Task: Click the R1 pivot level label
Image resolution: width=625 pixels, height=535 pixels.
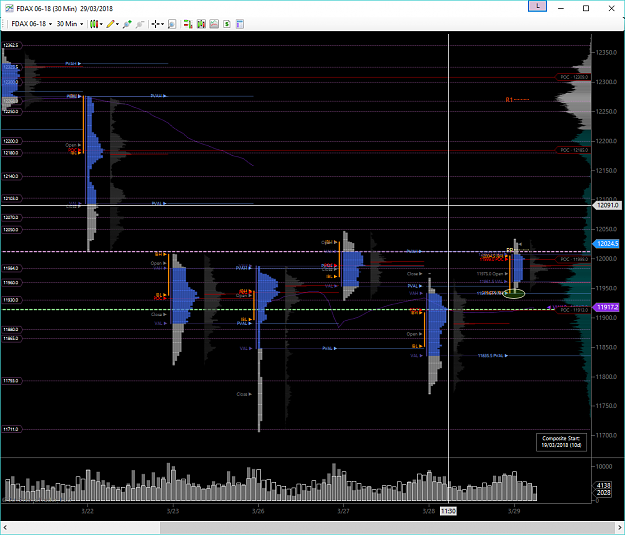Action: coord(509,100)
